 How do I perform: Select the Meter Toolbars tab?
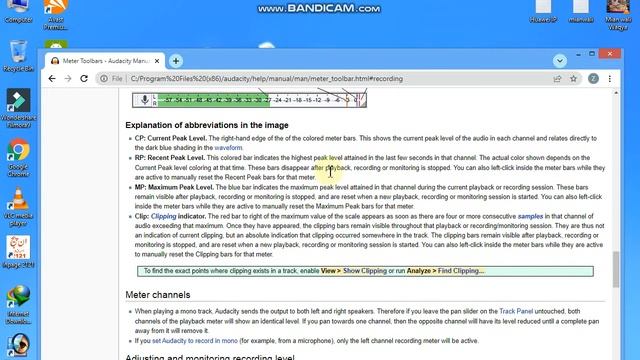[104, 61]
